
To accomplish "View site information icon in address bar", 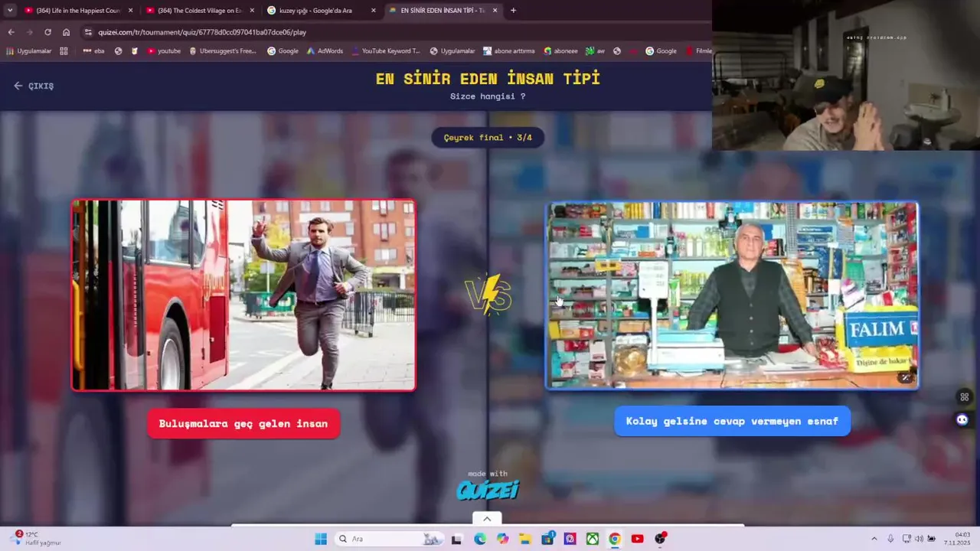I will 88,32.
